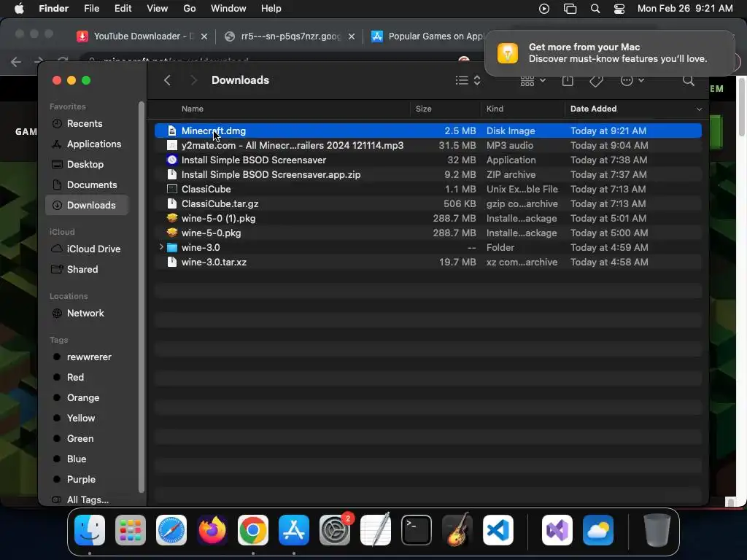
Task: Click the Get more from your Mac notification
Action: [610, 53]
